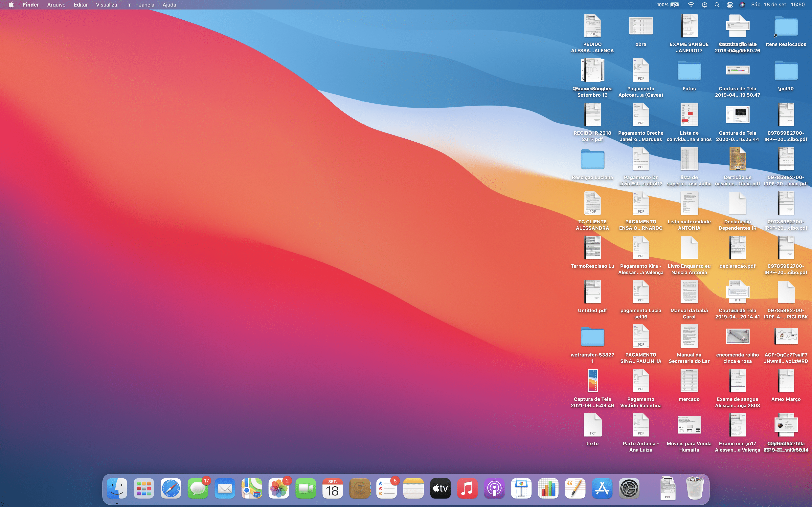Open Safari from the dock

click(x=171, y=489)
